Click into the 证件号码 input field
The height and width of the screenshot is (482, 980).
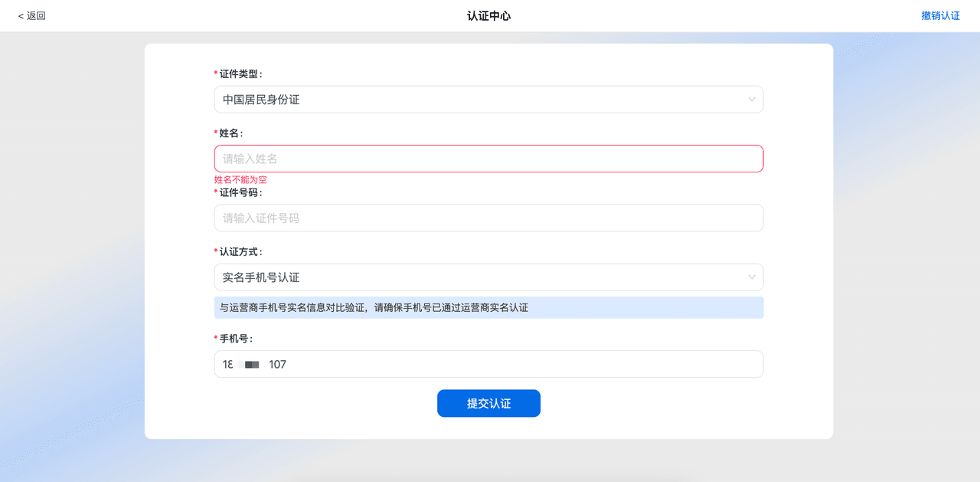pos(488,218)
